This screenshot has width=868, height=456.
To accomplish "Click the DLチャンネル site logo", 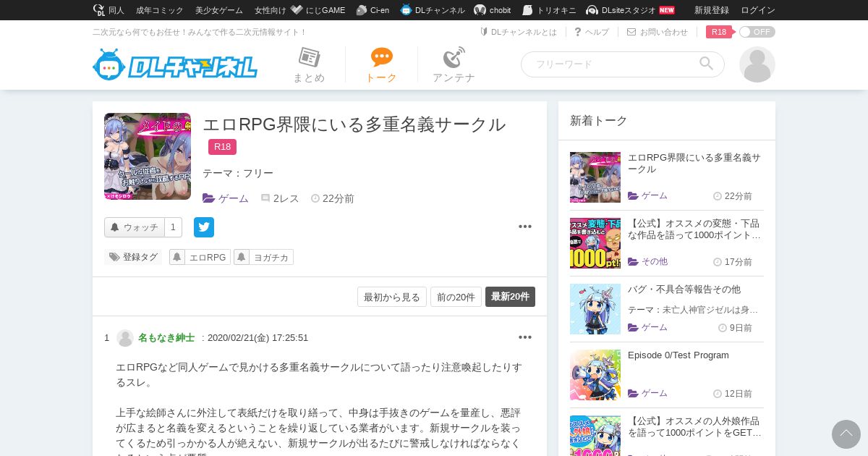I will coord(175,65).
